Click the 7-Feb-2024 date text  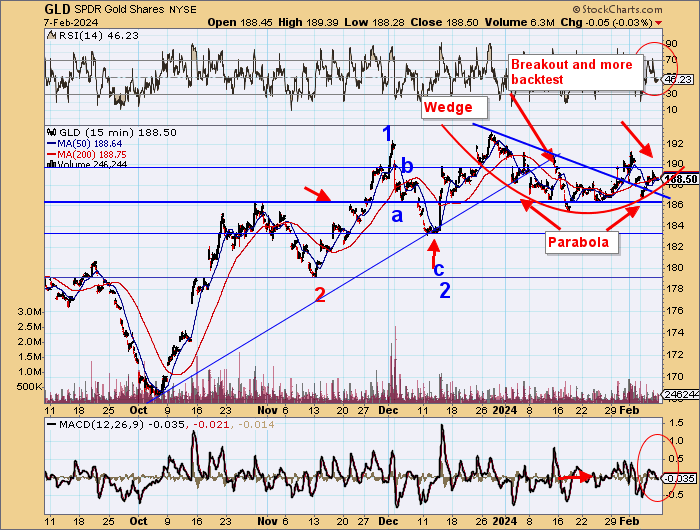pyautogui.click(x=71, y=22)
